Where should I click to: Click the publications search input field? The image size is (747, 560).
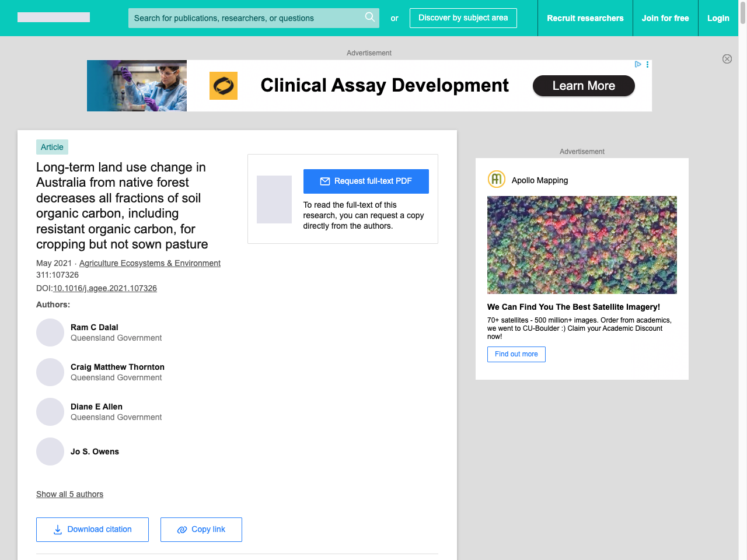pos(245,18)
